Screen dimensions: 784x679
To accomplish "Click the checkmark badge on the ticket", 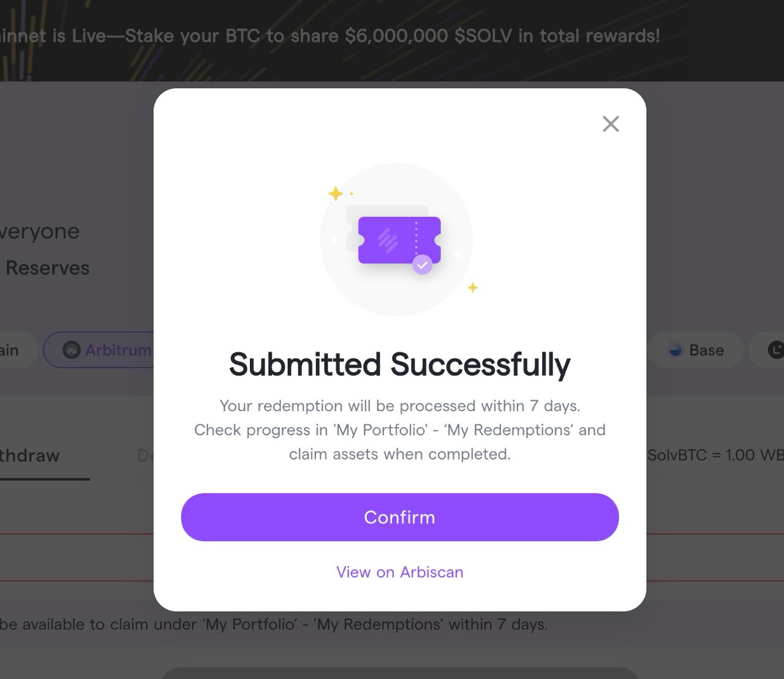I will coord(422,265).
